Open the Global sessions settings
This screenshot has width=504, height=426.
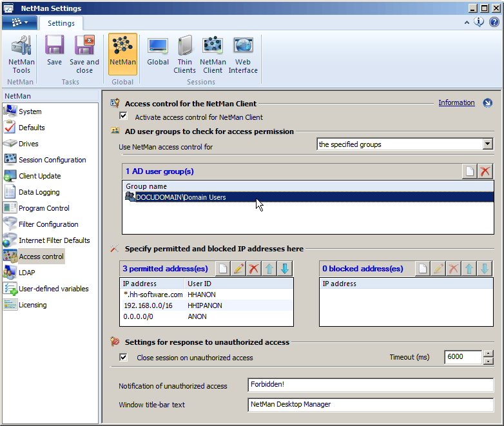click(x=158, y=51)
